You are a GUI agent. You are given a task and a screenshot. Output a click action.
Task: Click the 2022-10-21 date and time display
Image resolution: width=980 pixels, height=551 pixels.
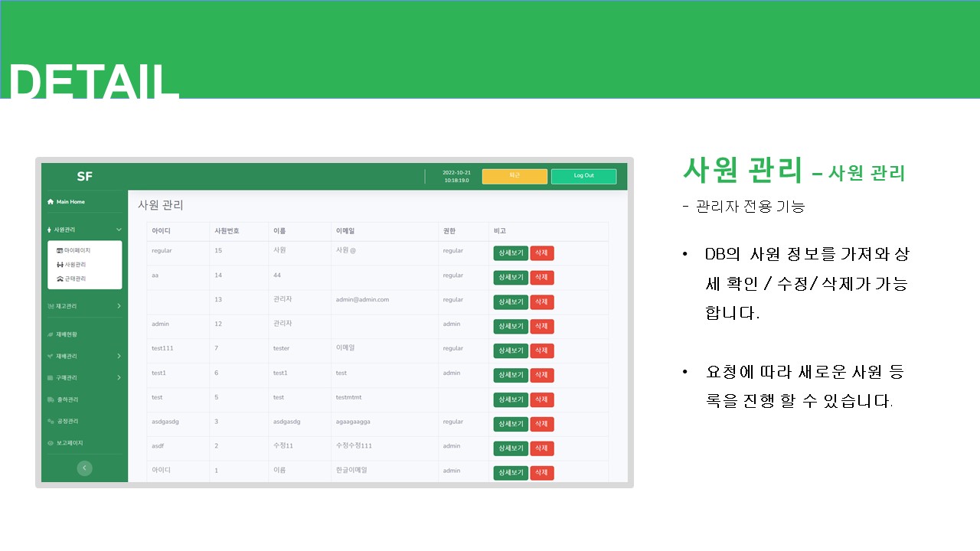click(x=456, y=177)
